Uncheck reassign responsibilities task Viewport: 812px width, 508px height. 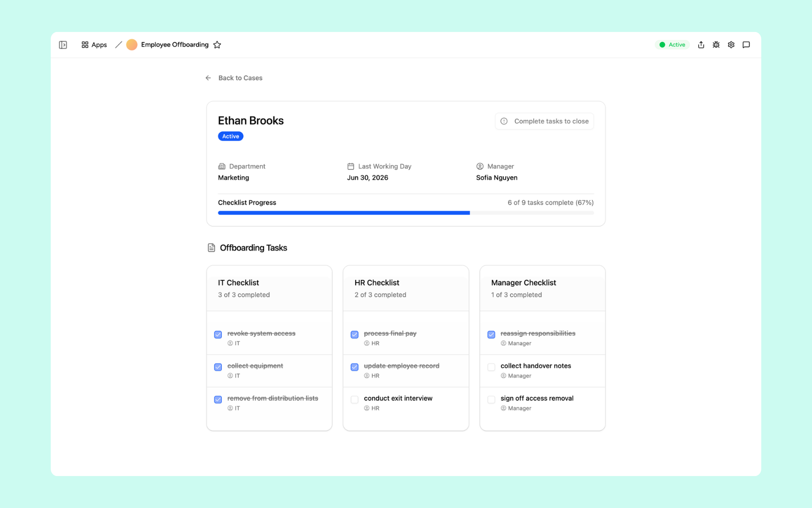tap(491, 334)
